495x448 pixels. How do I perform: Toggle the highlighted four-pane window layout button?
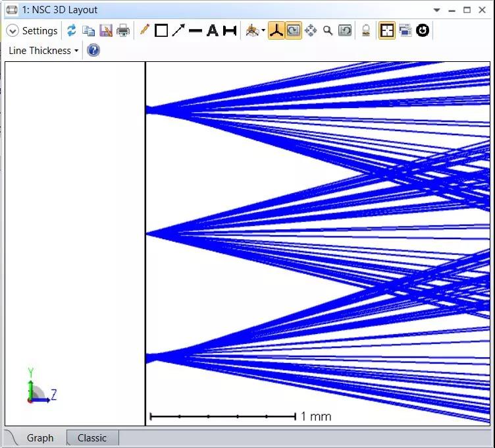coord(387,31)
